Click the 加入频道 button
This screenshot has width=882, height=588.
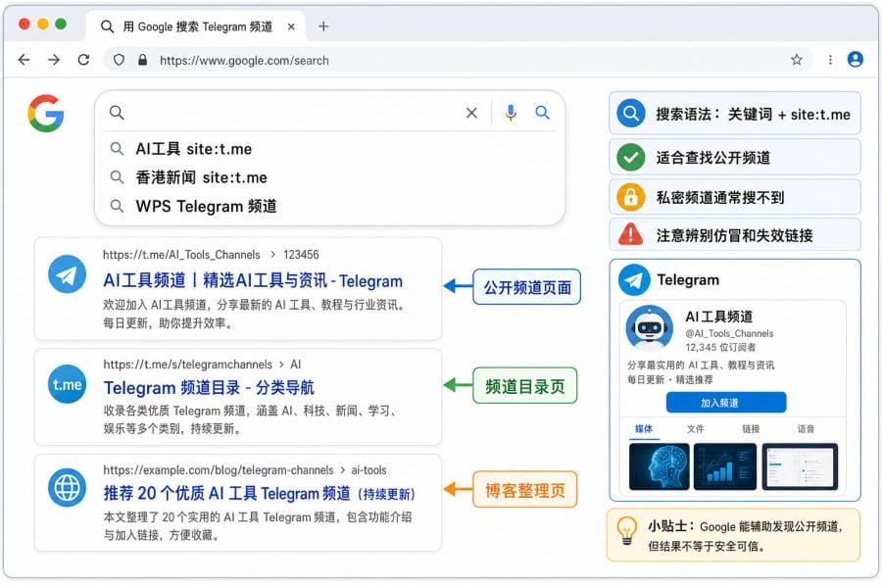coord(726,403)
